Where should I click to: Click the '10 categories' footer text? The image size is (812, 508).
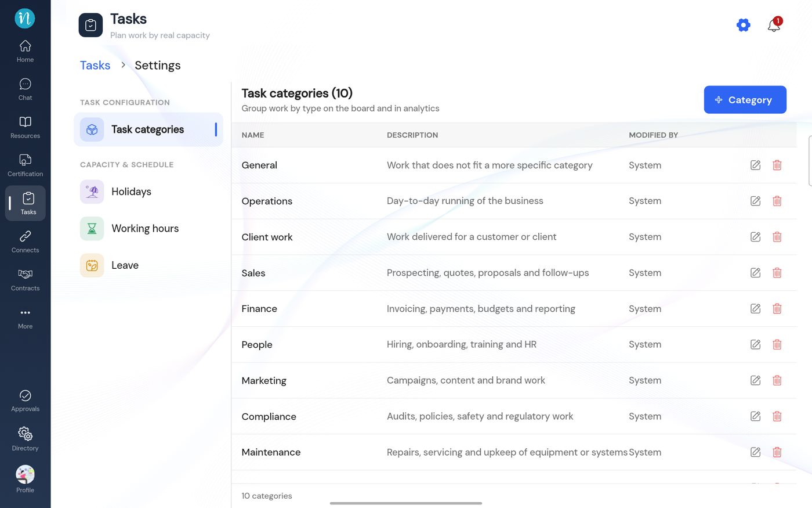pos(267,496)
